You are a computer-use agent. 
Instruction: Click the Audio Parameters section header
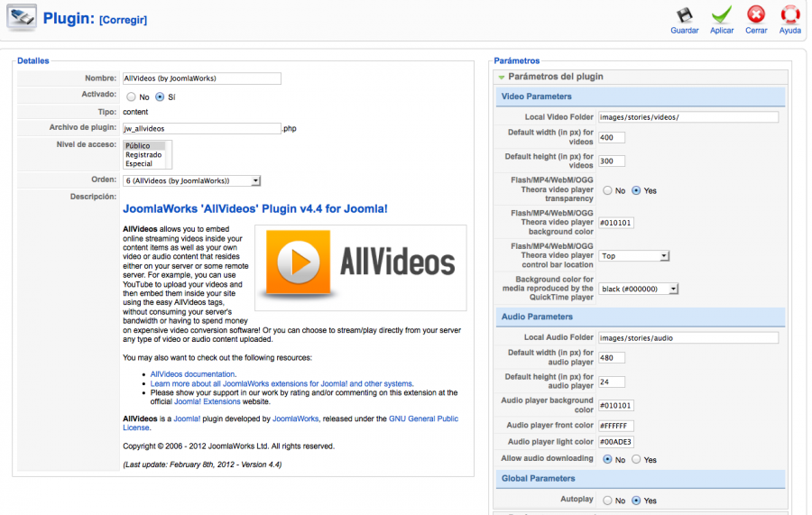coord(641,317)
